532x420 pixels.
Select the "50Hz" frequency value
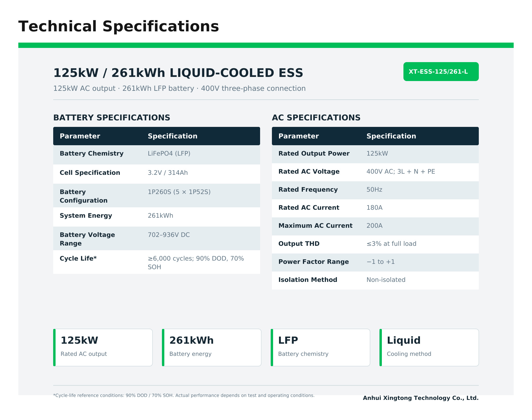pyautogui.click(x=374, y=190)
